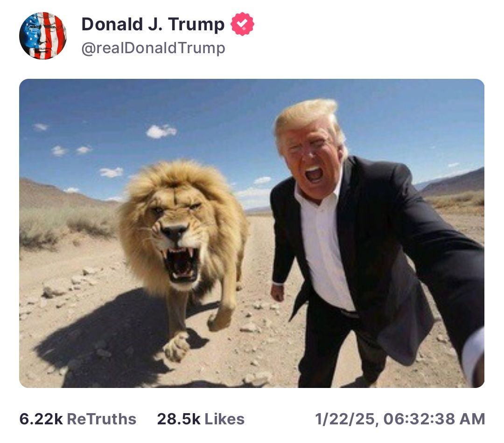Open the flag-painted profile avatar
The height and width of the screenshot is (443, 504).
(43, 35)
